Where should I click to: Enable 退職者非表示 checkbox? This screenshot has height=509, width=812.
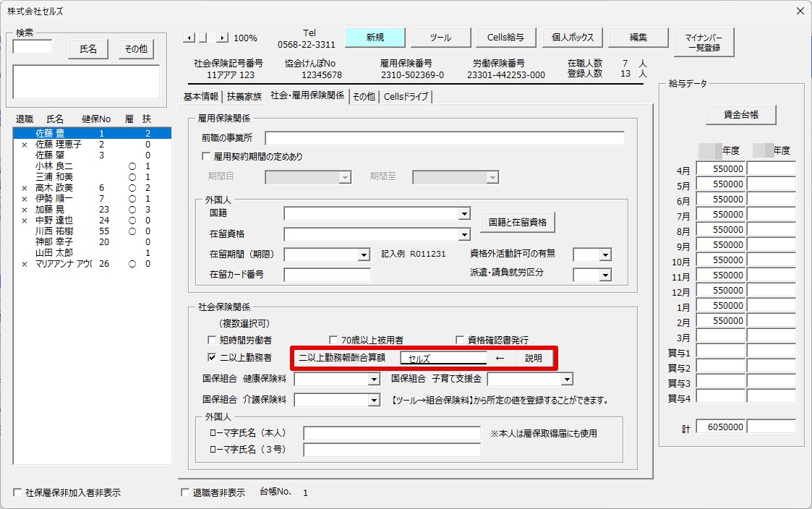point(184,492)
